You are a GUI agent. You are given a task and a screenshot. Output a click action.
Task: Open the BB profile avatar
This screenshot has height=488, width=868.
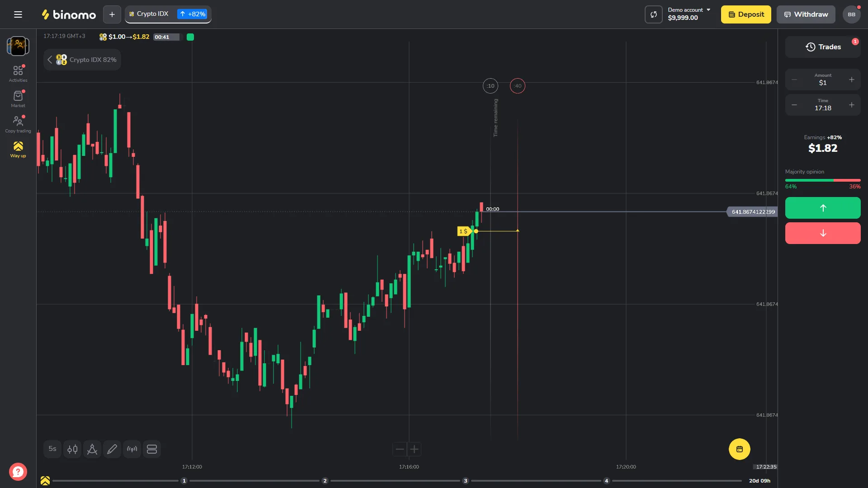point(851,14)
